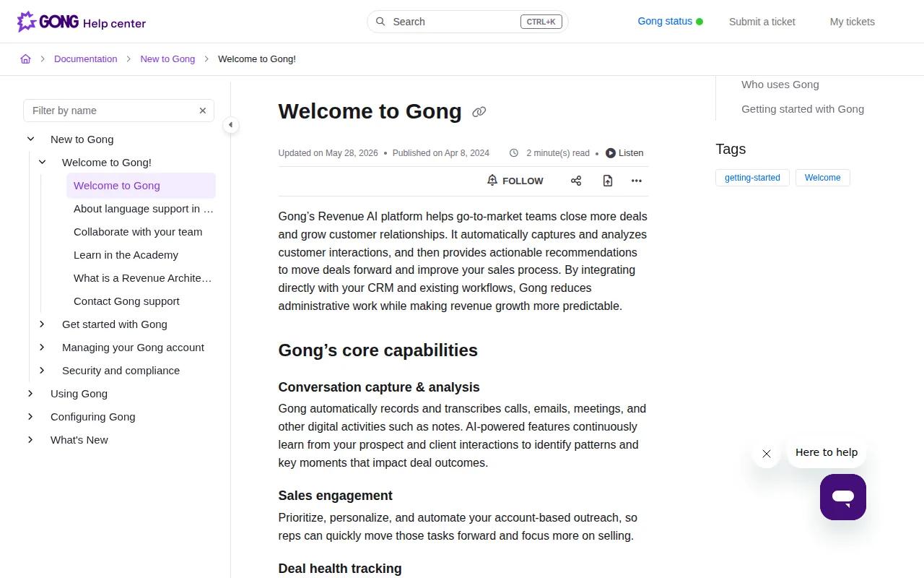Click the Welcome tag
Image resolution: width=924 pixels, height=578 pixels.
[x=822, y=178]
